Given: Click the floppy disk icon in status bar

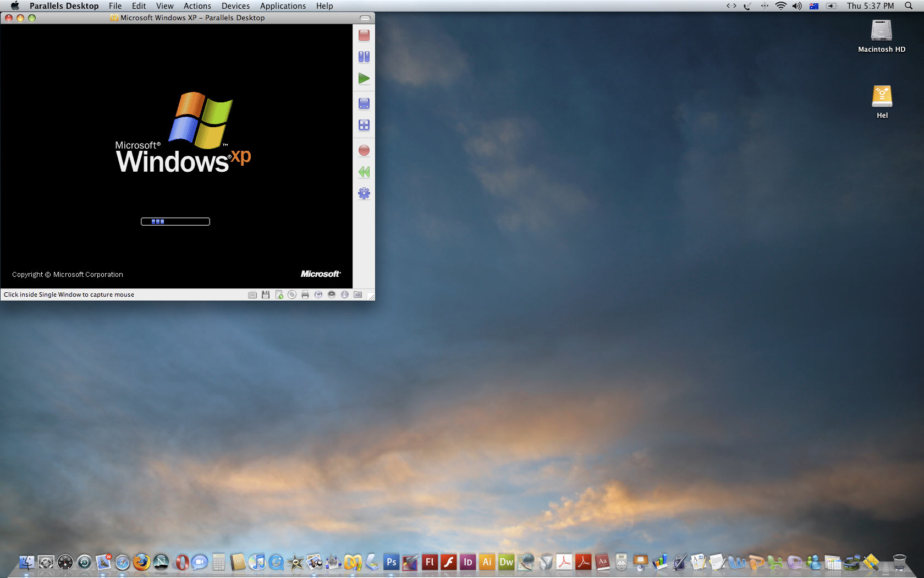Looking at the screenshot, I should tap(266, 295).
